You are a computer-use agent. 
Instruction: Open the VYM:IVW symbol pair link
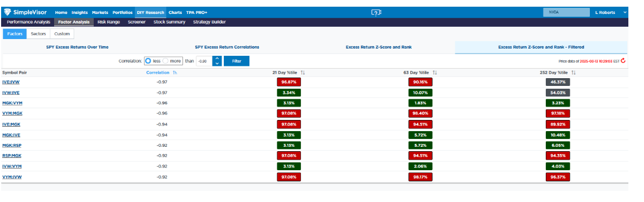point(12,176)
